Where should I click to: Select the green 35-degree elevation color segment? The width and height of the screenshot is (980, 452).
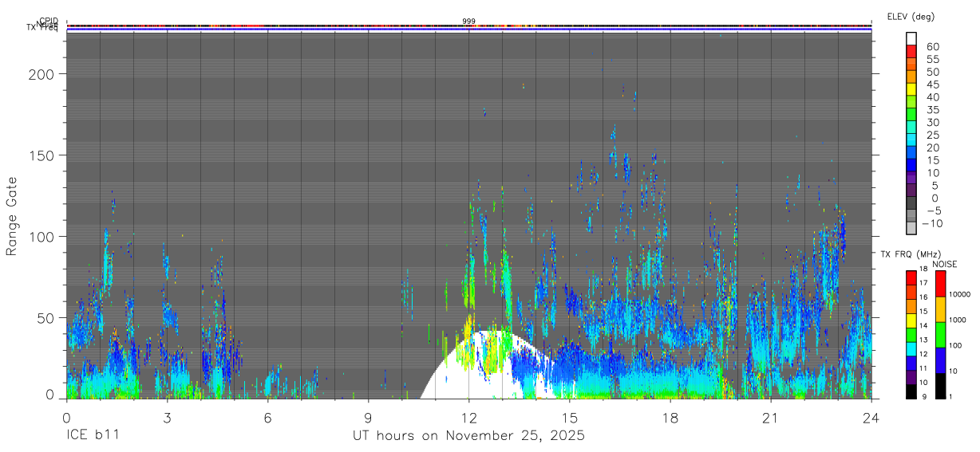911,115
